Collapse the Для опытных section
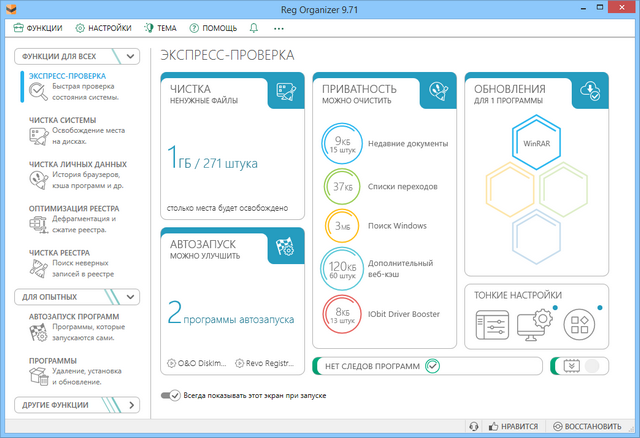 point(132,297)
